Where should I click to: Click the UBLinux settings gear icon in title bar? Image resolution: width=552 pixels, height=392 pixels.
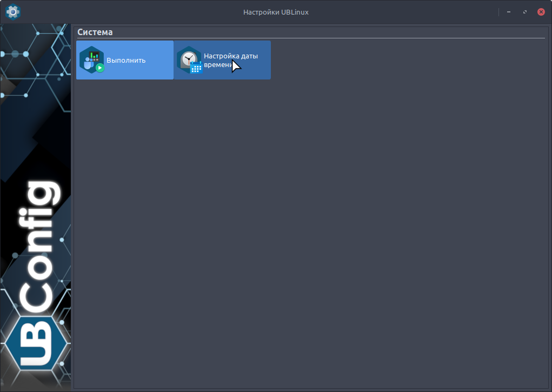coord(13,12)
